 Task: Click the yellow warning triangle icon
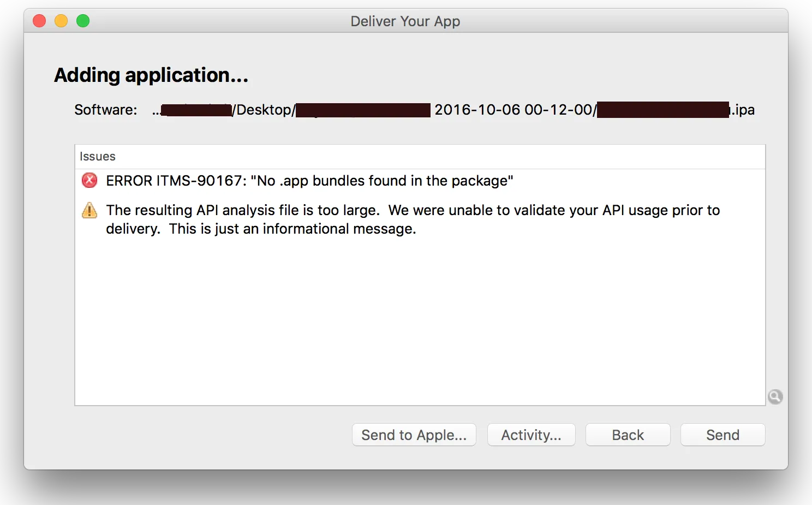[x=89, y=211]
